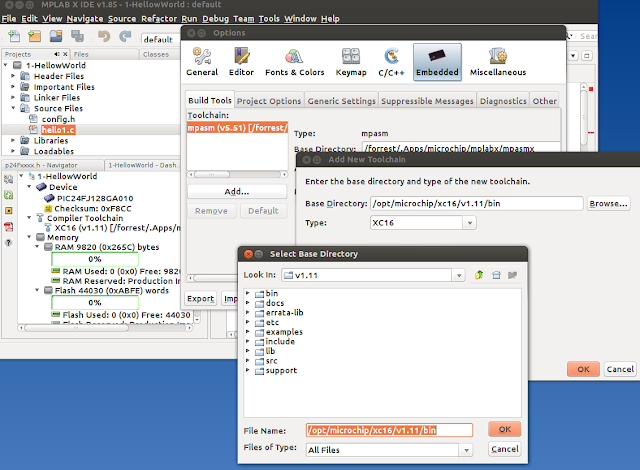
Task: Click the PDF datasheet icon in dashboard sidebar
Action: pyautogui.click(x=9, y=227)
